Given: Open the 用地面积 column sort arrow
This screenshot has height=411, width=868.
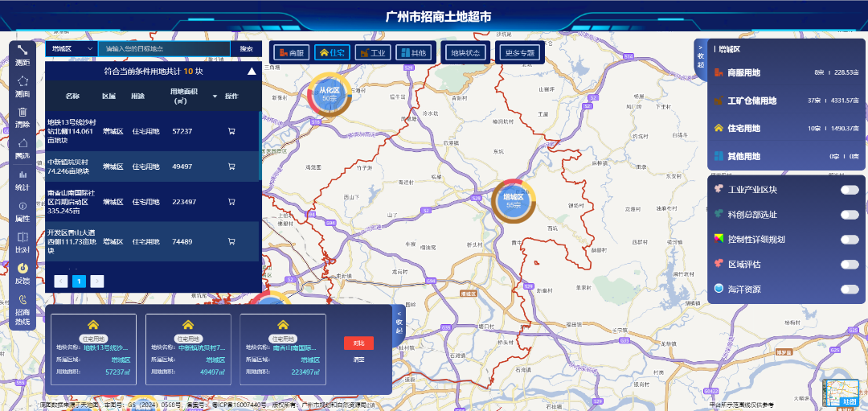Looking at the screenshot, I should coord(215,97).
